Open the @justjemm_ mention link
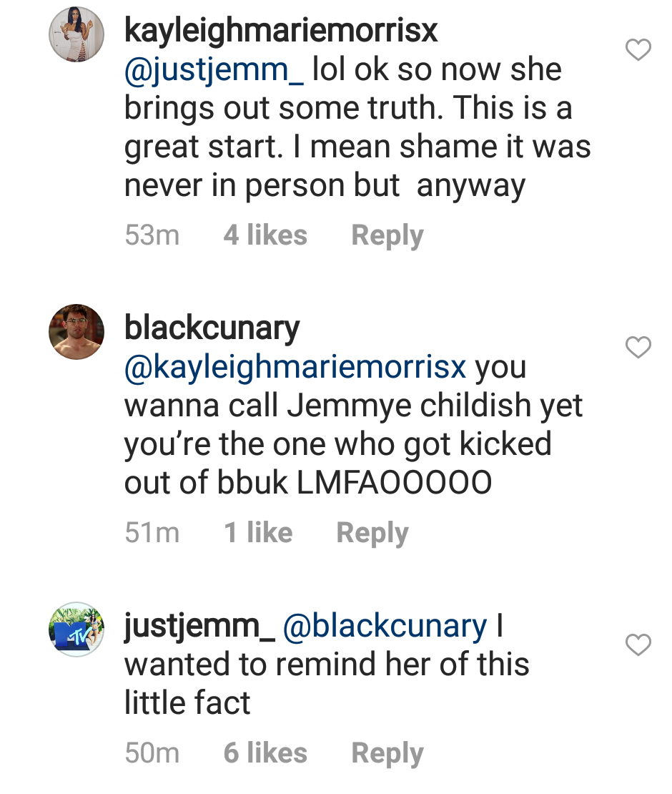This screenshot has height=794, width=672. [214, 70]
